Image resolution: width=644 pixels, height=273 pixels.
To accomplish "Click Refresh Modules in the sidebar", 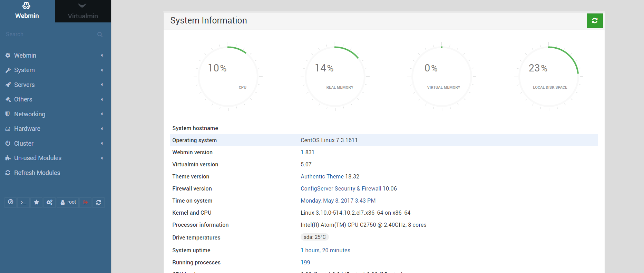I will click(37, 173).
